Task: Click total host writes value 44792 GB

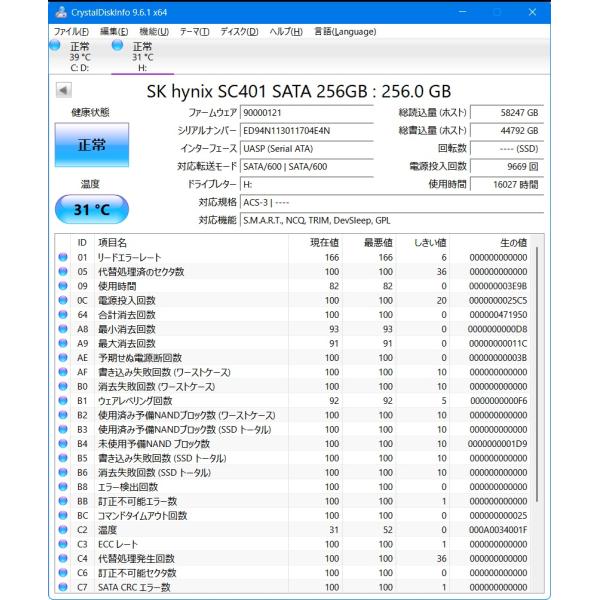Action: (x=507, y=130)
